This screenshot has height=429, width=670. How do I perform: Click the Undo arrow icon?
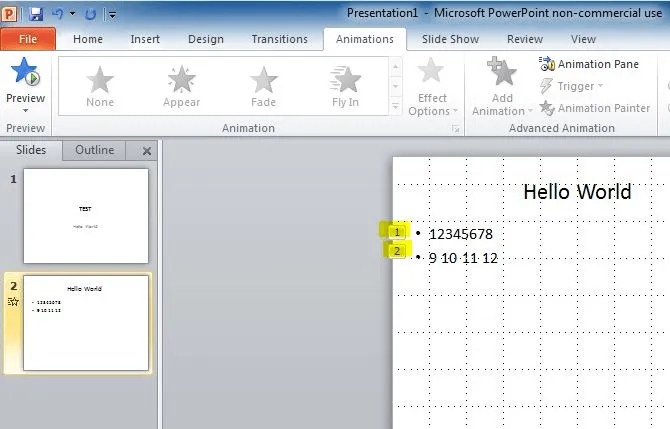[57, 14]
